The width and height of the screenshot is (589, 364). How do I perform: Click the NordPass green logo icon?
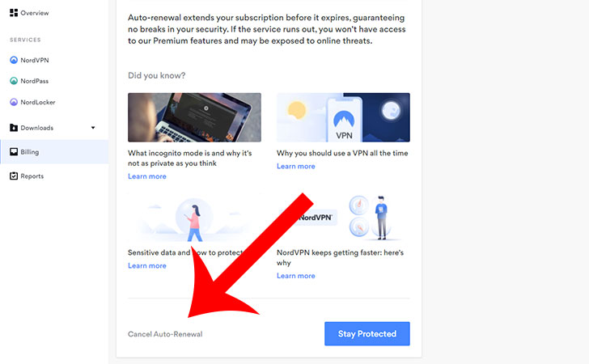[14, 81]
